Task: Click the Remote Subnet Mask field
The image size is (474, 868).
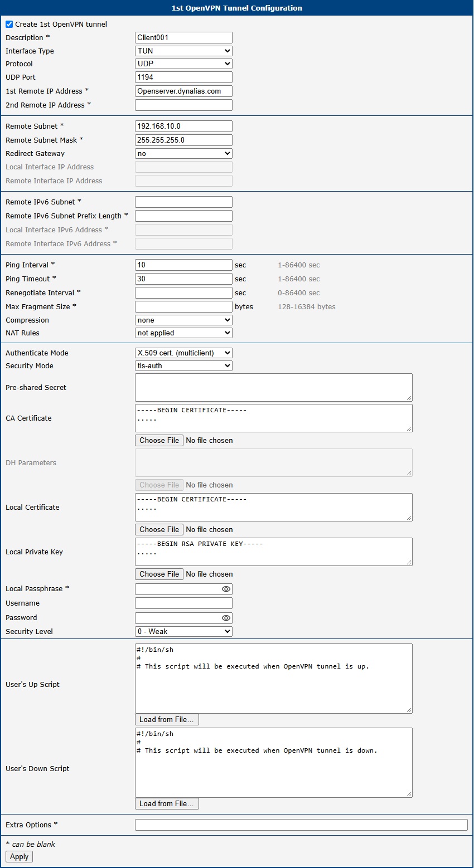Action: tap(183, 140)
